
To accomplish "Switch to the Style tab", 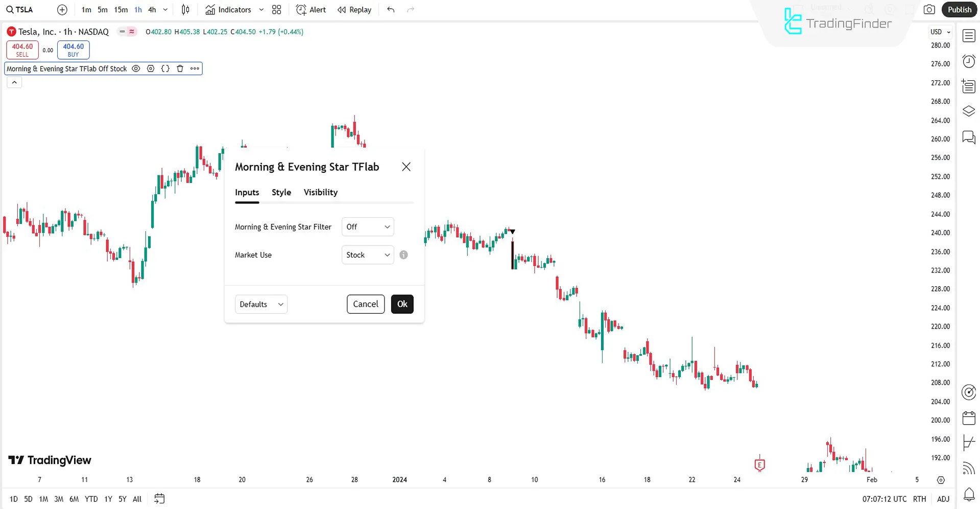I will click(x=281, y=192).
